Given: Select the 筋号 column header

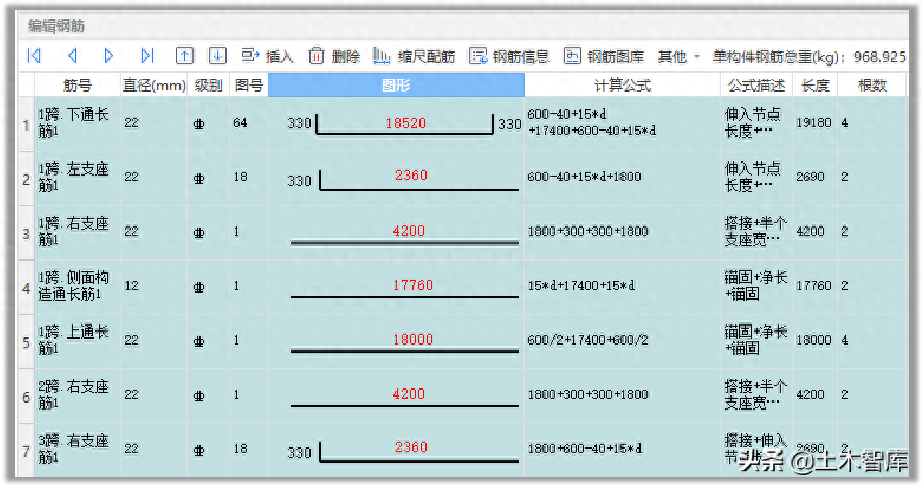Looking at the screenshot, I should tap(78, 85).
